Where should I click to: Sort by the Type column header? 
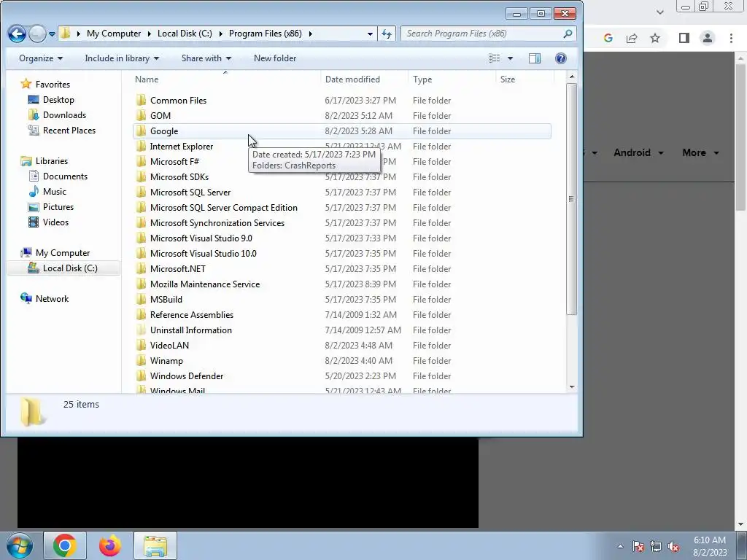point(422,79)
